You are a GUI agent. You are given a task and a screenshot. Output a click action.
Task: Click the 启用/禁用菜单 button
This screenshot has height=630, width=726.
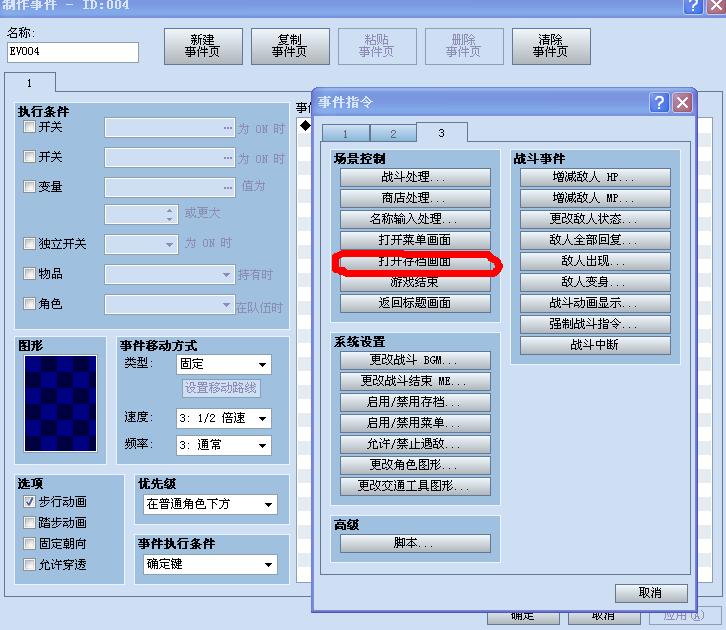point(415,423)
